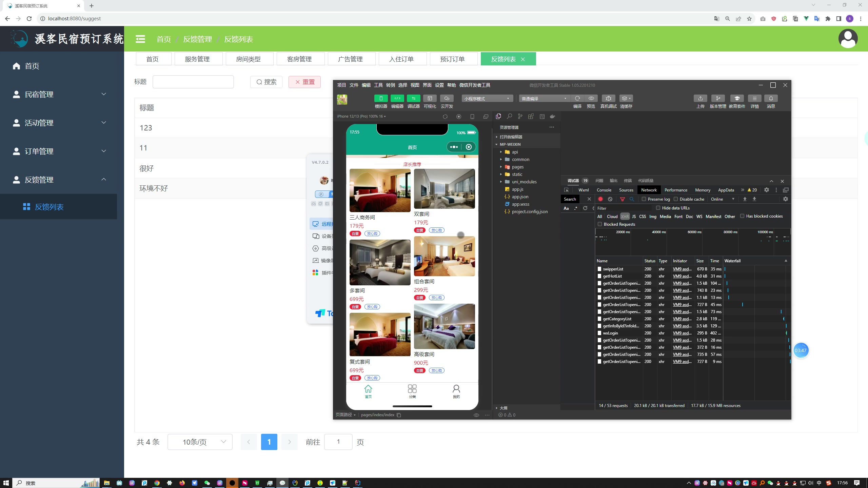Toggle the red network filter funnel icon

(x=622, y=199)
